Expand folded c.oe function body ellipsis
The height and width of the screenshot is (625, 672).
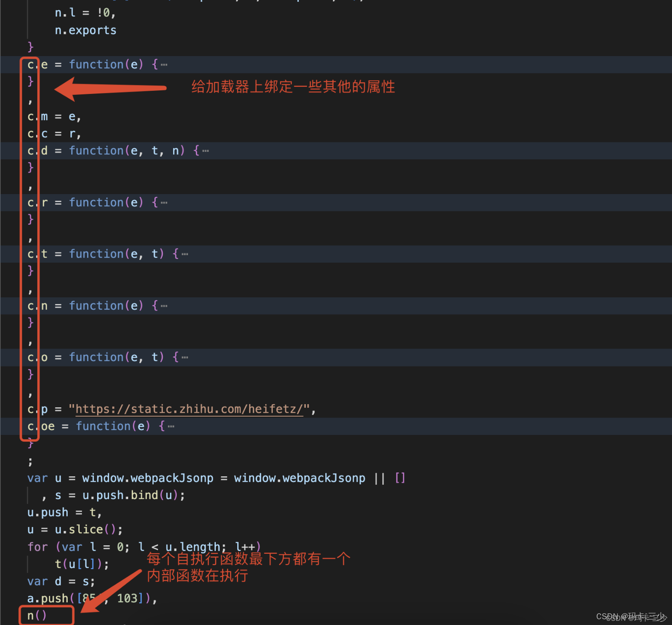171,426
